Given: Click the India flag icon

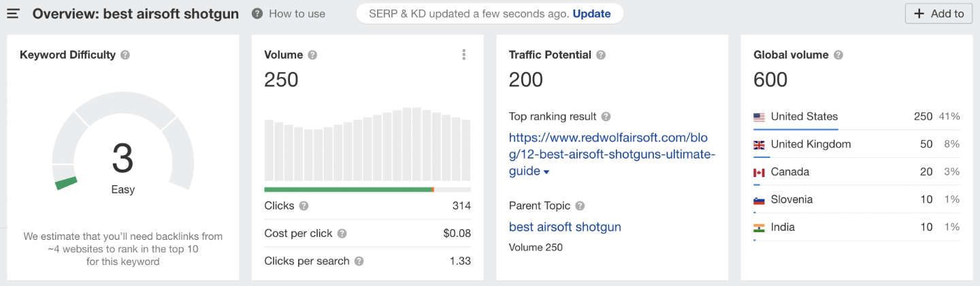Looking at the screenshot, I should (759, 227).
